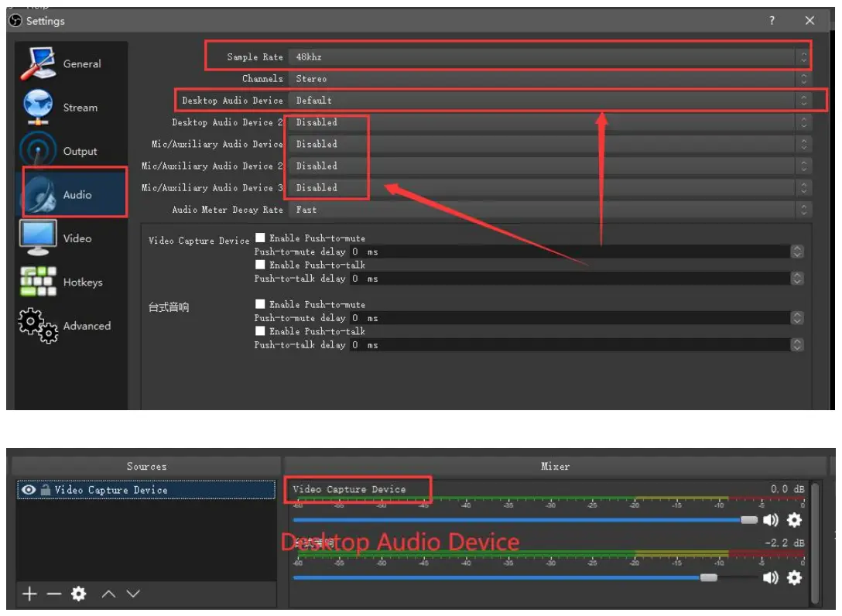Screen dimensions: 842x616
Task: Open gear settings of -2.2 dB mixer track
Action: point(794,577)
